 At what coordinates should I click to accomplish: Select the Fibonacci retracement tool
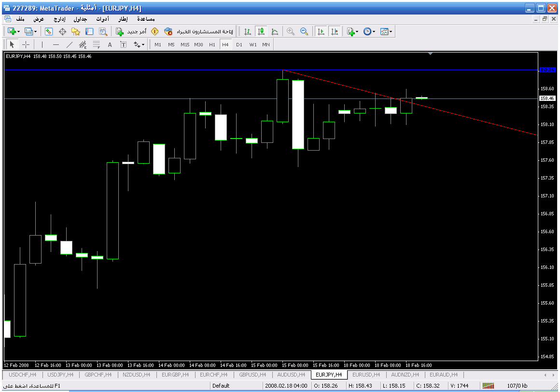(96, 45)
